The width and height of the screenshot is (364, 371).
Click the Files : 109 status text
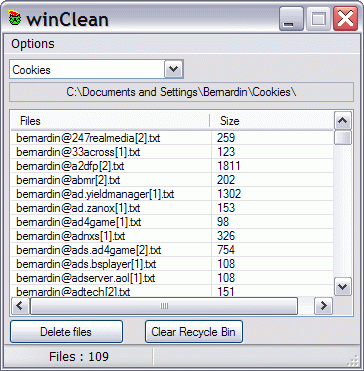pyautogui.click(x=79, y=357)
